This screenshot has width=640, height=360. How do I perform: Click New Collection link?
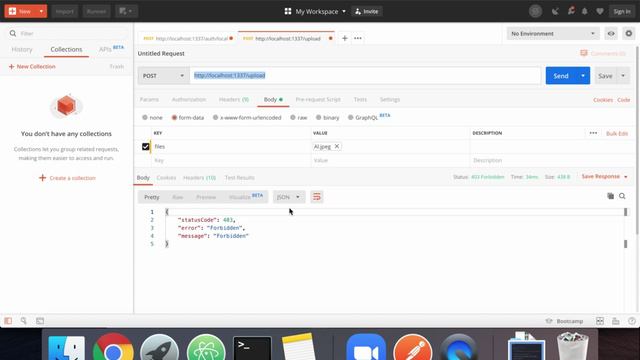point(32,67)
